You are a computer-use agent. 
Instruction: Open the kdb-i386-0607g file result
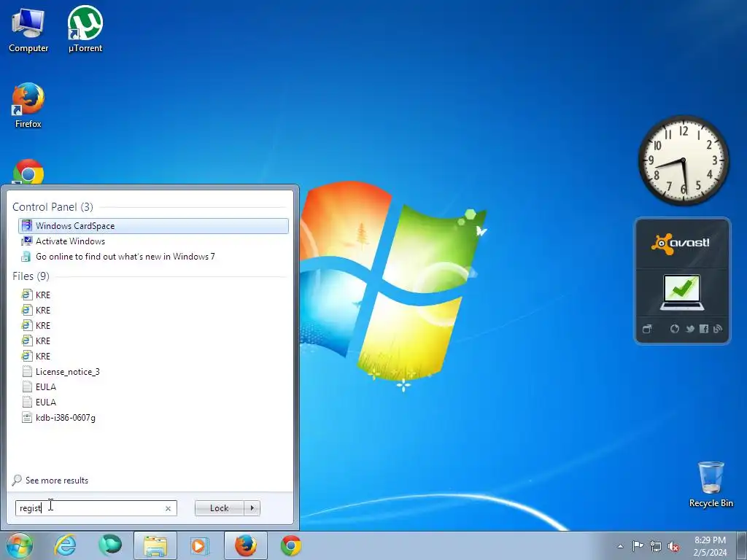point(153,418)
